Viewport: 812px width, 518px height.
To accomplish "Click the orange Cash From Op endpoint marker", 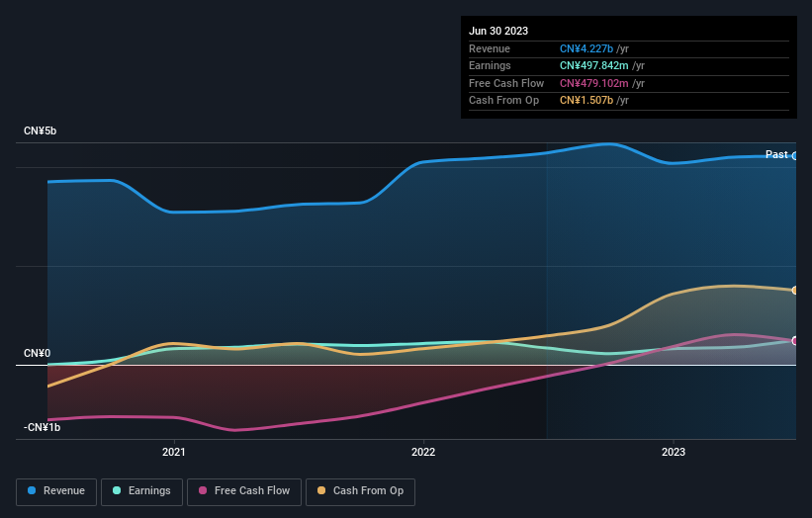I will pos(795,291).
